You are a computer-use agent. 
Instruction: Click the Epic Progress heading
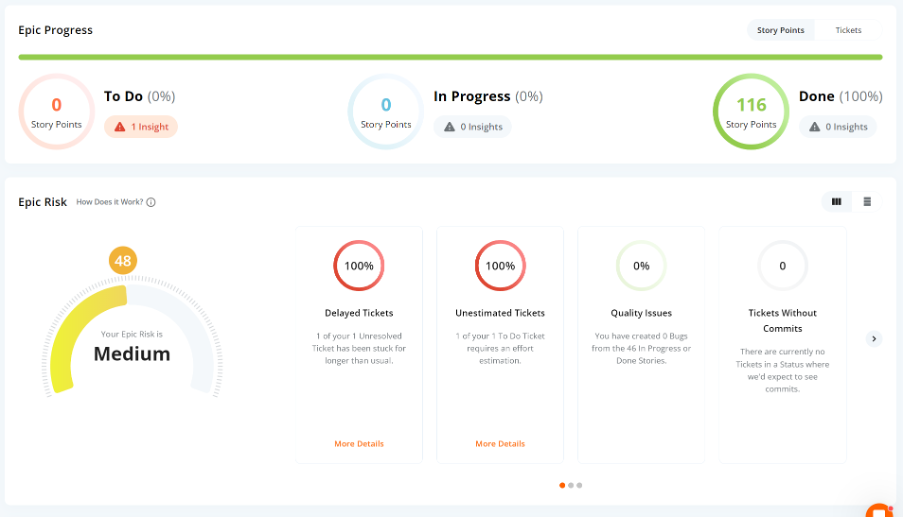pos(55,30)
